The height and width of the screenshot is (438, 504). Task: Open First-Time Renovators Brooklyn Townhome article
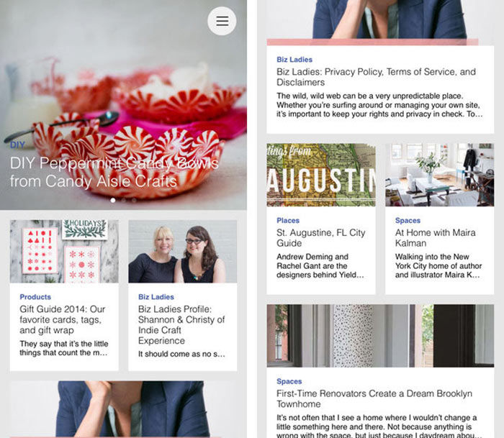[374, 398]
